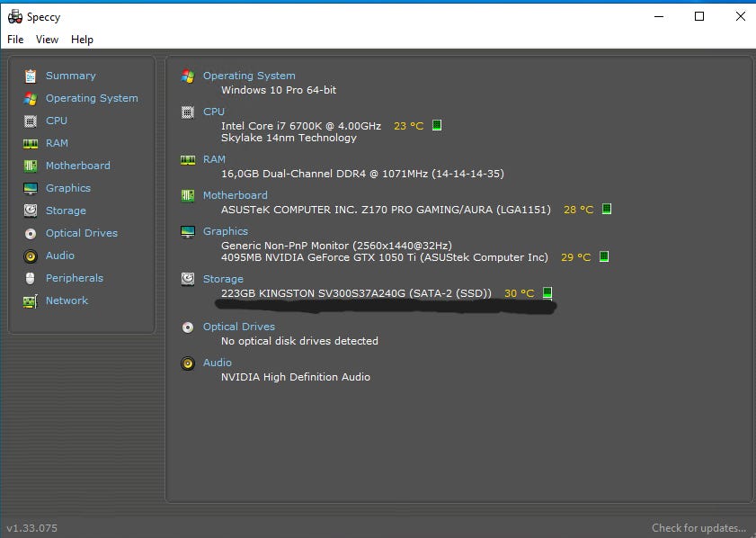Screen dimensions: 756x538
Task: Click the Peripherals mouse icon in sidebar
Action: coord(31,278)
